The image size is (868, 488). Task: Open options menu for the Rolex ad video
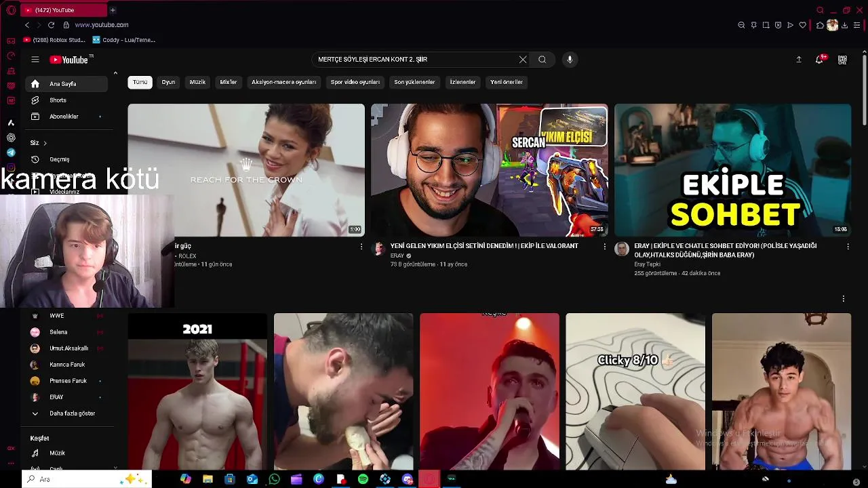tap(361, 247)
